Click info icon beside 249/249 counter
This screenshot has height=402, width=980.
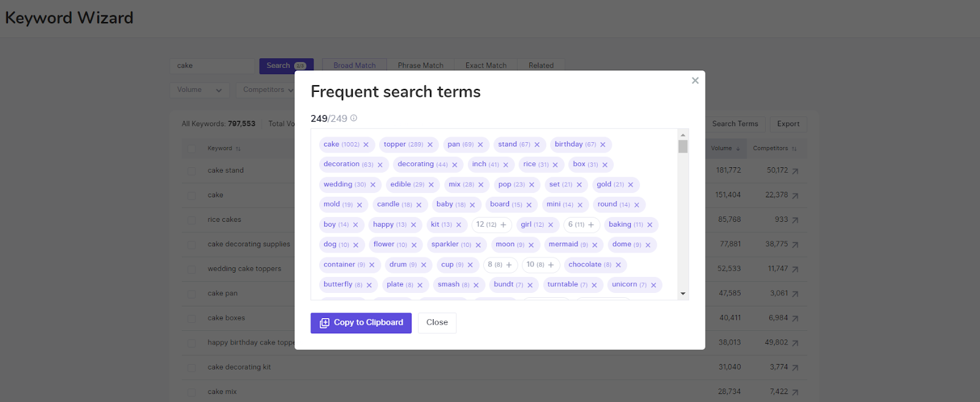point(353,118)
